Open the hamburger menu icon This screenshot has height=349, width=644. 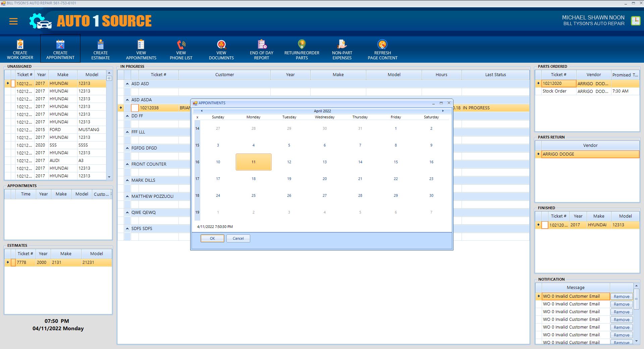coord(13,21)
